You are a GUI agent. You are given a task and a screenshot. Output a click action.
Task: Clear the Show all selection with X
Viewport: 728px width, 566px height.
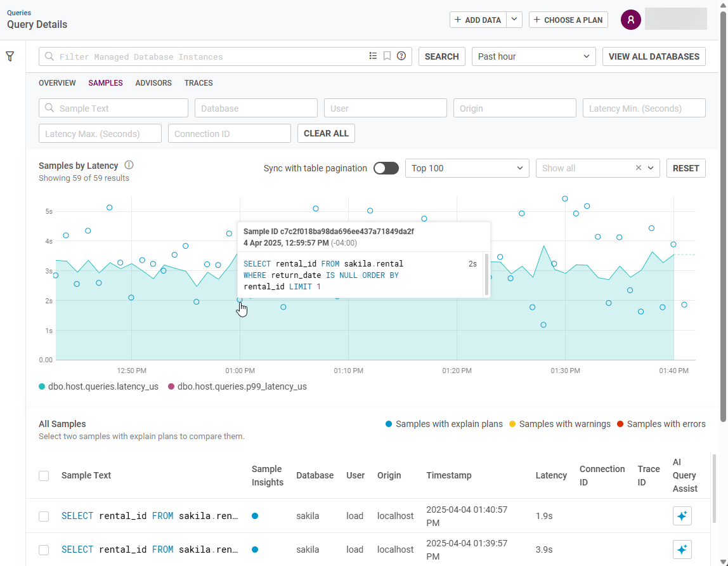coord(639,168)
